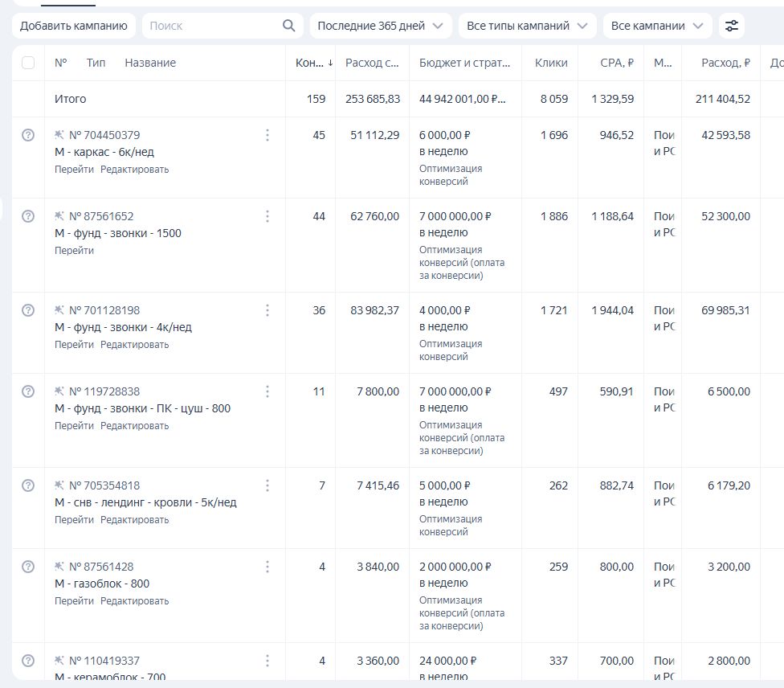Viewport: 784px width, 688px height.
Task: Open three-dot menu for campaign 705354818
Action: pyautogui.click(x=267, y=485)
